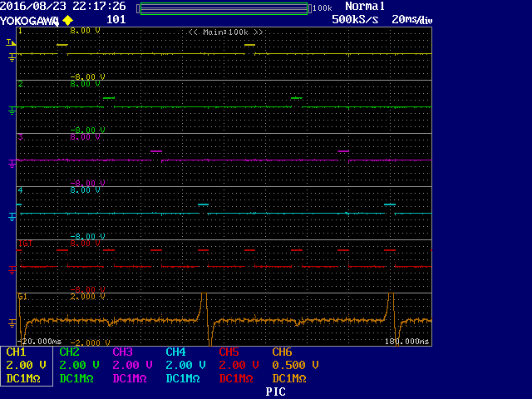This screenshot has width=532, height=399.
Task: Select the CH6 channel label
Action: (x=282, y=352)
